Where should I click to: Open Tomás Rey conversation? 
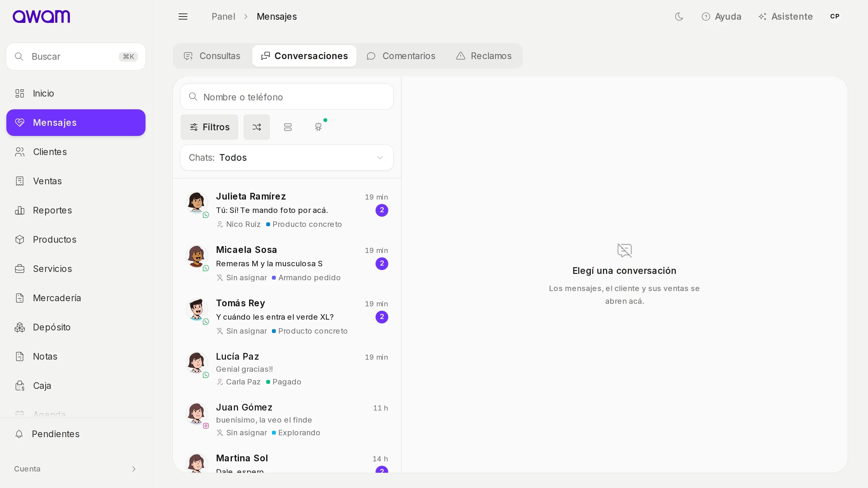287,316
